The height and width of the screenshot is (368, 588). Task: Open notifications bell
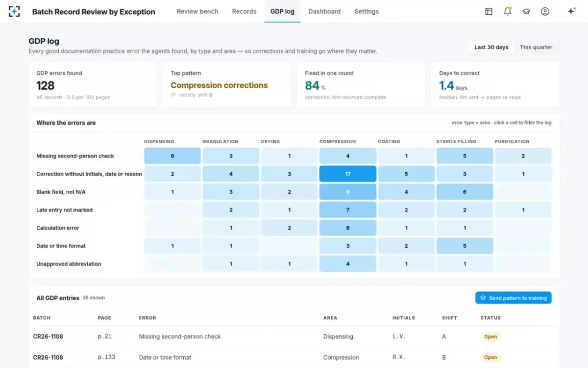(508, 11)
